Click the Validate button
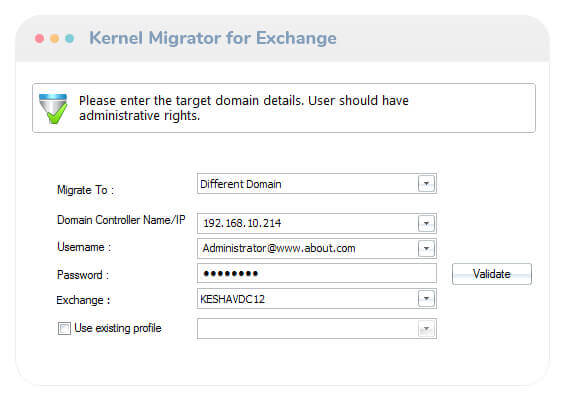This screenshot has width=565, height=401. tap(491, 274)
